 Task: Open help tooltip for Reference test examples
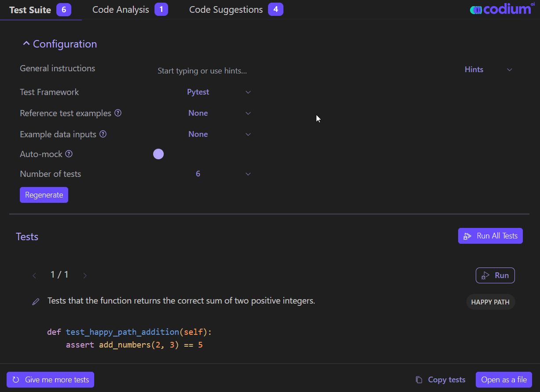[x=118, y=113]
